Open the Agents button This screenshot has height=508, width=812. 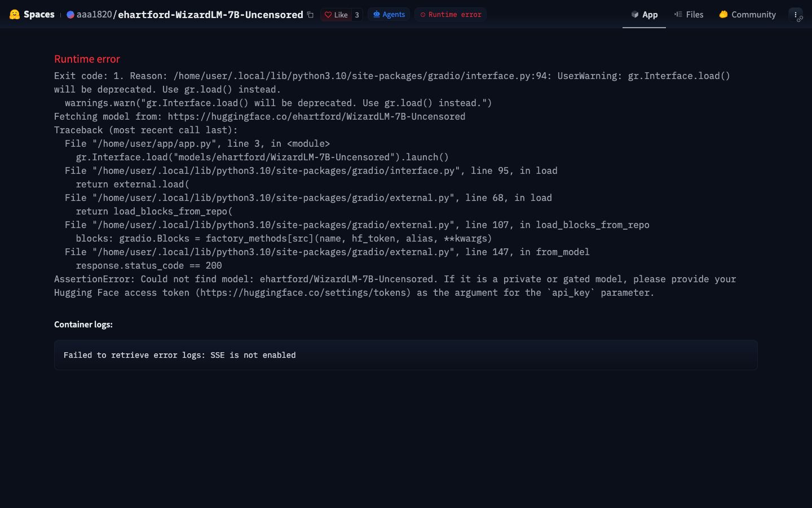pyautogui.click(x=389, y=15)
